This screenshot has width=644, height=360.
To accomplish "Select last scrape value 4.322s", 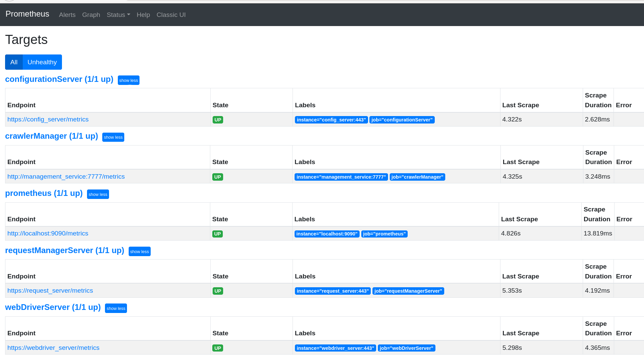I will (512, 119).
